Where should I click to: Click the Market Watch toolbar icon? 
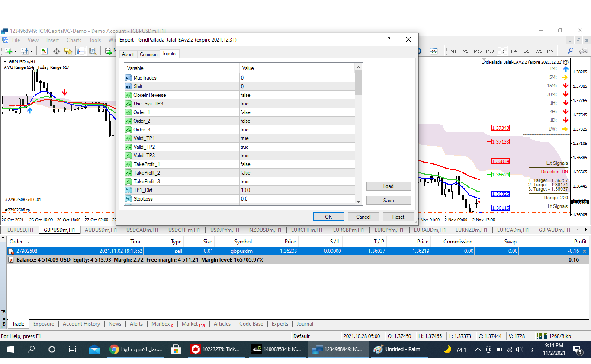(44, 51)
